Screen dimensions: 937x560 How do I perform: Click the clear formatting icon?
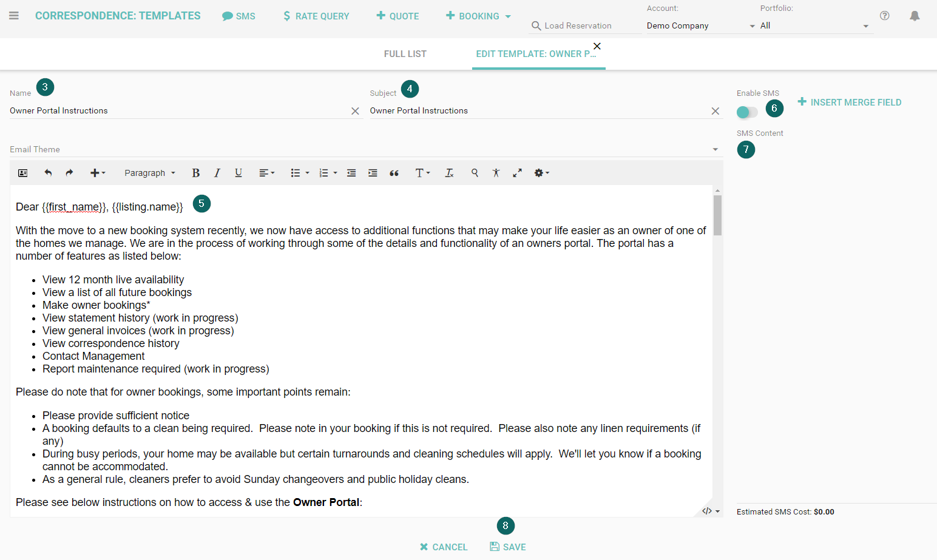tap(449, 173)
